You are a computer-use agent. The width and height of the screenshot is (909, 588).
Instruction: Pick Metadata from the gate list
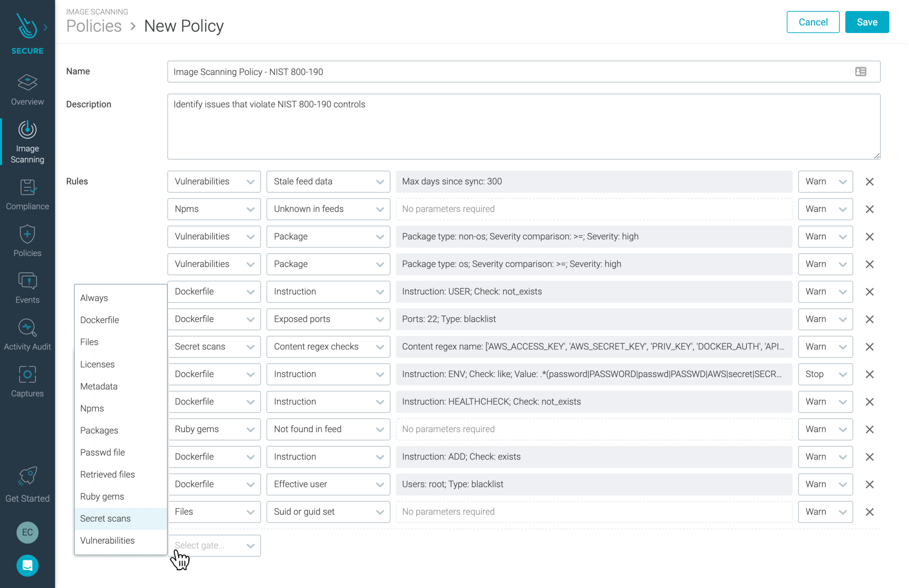pos(121,386)
